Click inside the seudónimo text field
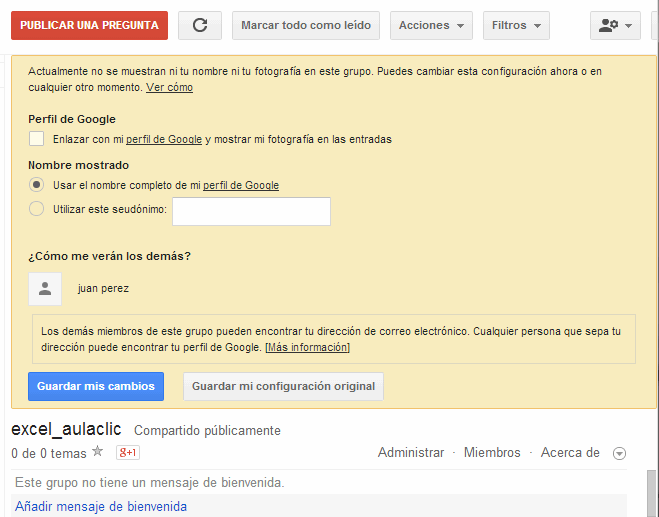The width and height of the screenshot is (659, 517). (x=251, y=211)
